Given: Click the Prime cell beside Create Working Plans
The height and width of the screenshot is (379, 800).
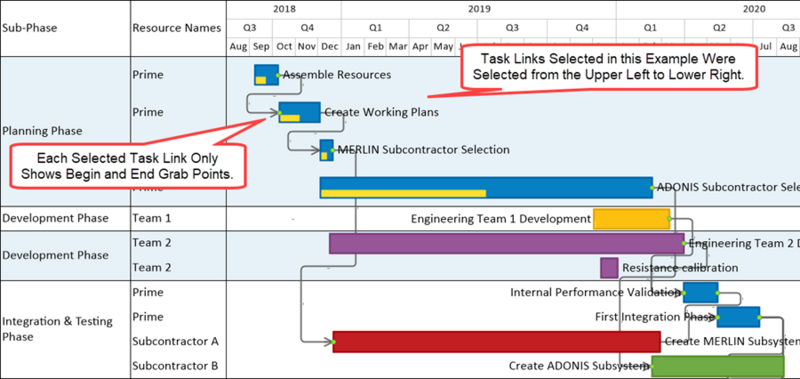Looking at the screenshot, I should coord(148,112).
